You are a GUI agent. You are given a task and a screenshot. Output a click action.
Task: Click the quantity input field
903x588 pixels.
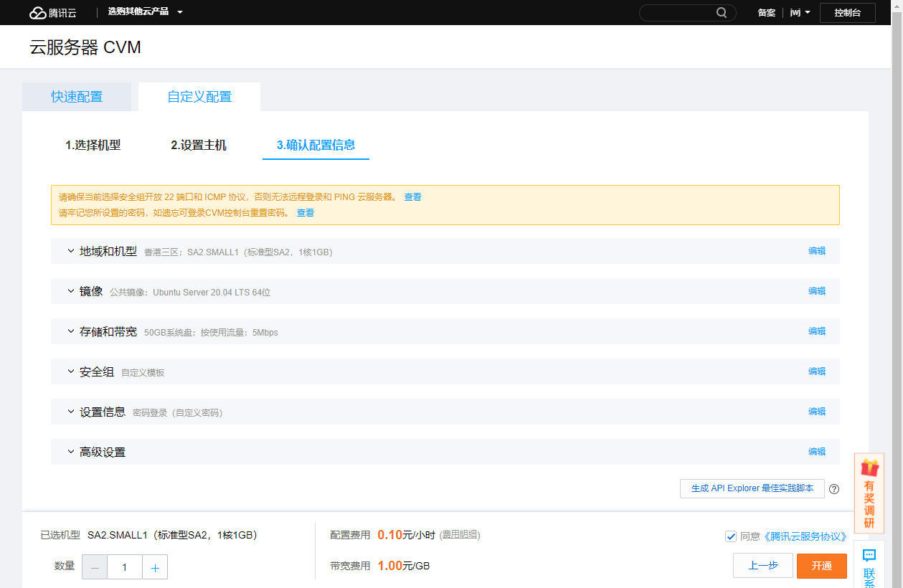coord(125,567)
